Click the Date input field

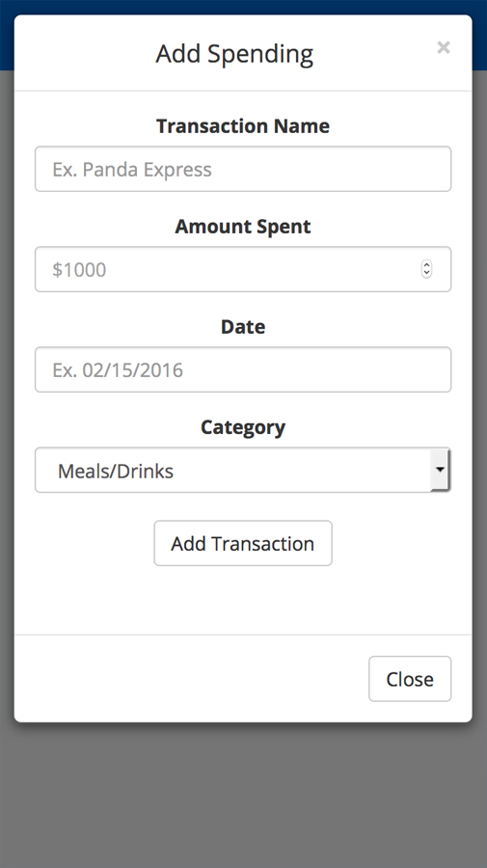point(243,369)
